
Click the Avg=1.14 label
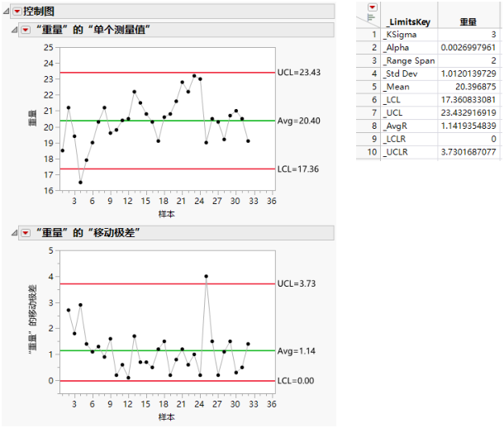tap(297, 351)
